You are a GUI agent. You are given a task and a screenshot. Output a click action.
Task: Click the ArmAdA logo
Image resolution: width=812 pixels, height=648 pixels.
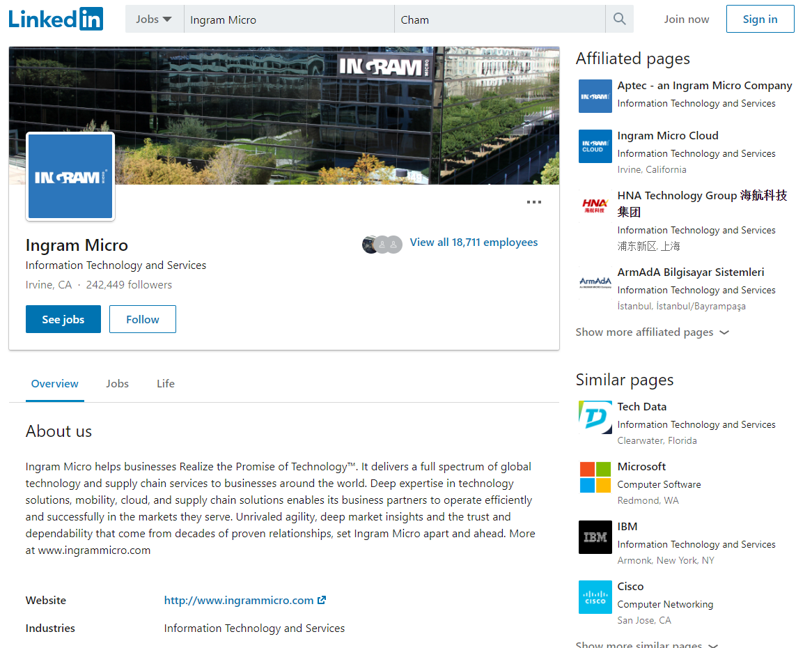click(595, 283)
